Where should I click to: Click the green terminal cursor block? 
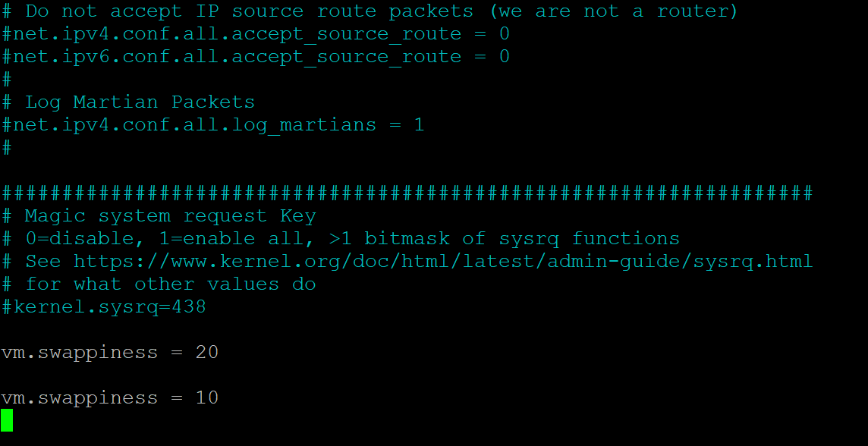click(7, 419)
